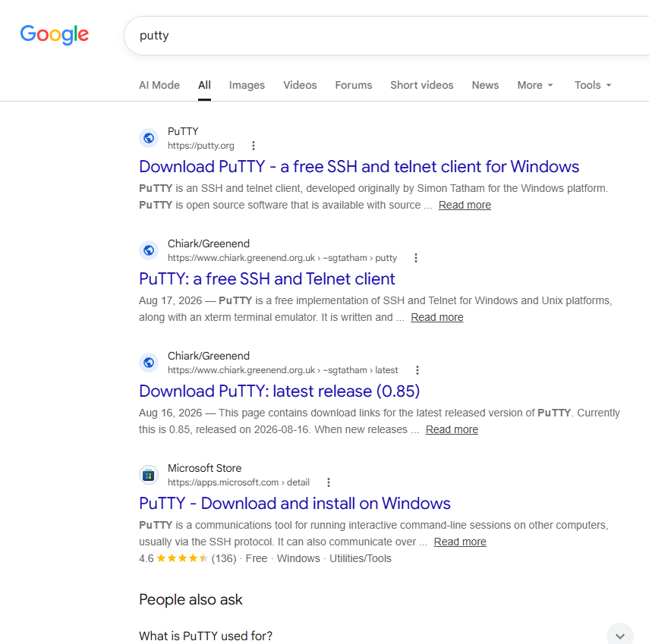
Task: Open three-dot menu beside apps.microsoft.com
Action: click(328, 482)
